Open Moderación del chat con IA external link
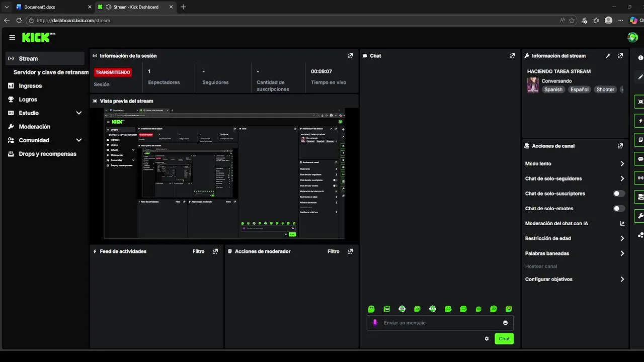Screen dimensions: 644x362 point(622,224)
